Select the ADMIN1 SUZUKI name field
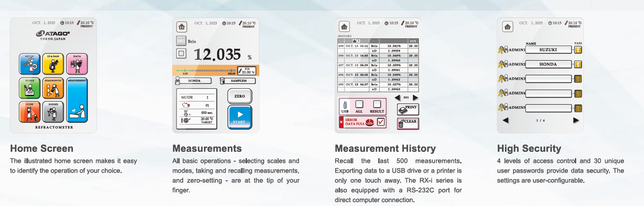This screenshot has width=644, height=206. pos(548,50)
